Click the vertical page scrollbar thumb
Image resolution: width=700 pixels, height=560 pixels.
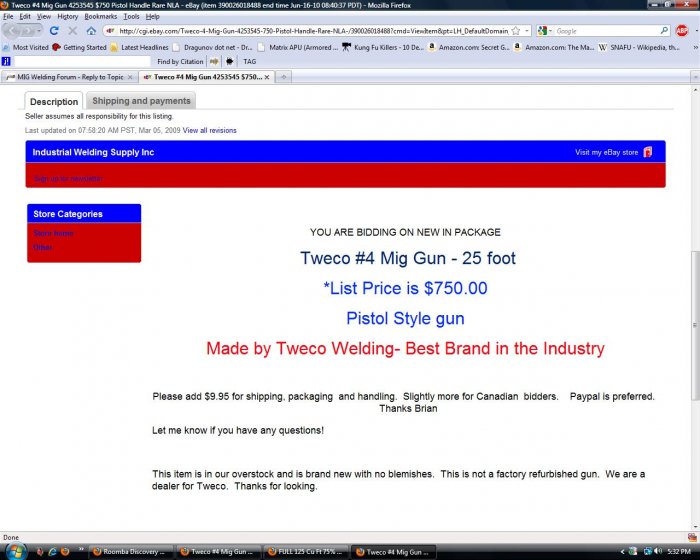[696, 326]
